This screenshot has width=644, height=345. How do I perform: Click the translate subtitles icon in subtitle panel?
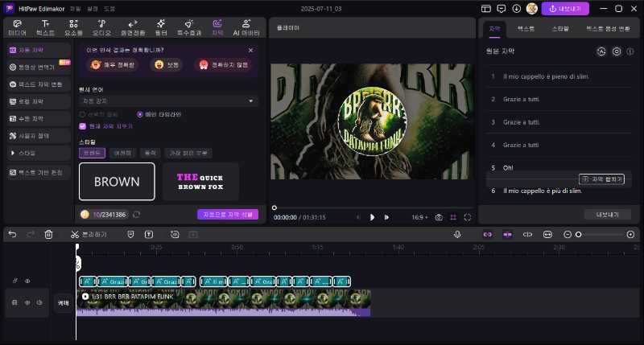tap(601, 51)
